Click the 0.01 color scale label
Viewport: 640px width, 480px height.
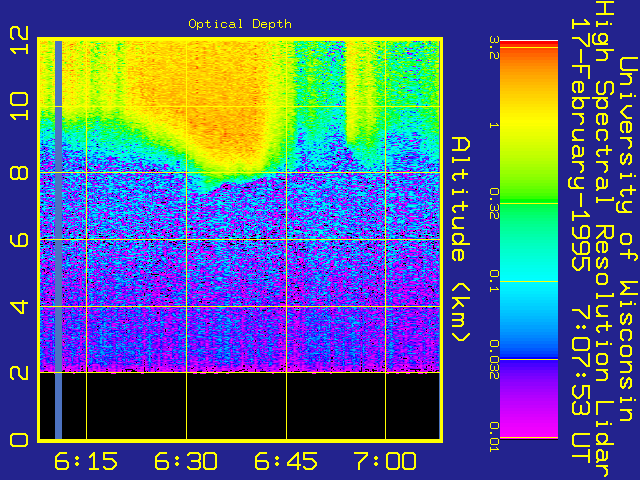pyautogui.click(x=494, y=437)
